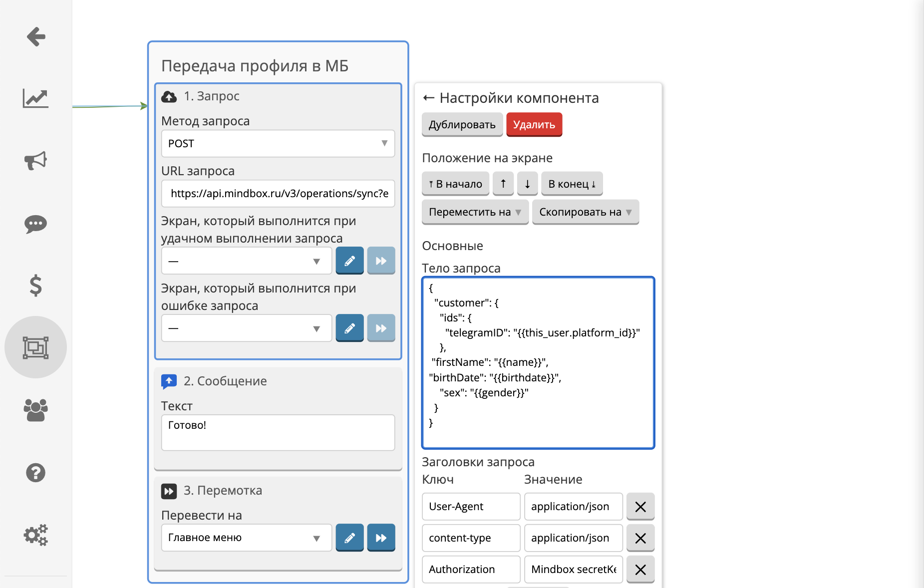Screen dimensions: 924x588
Task: Edit the error screen with pencil button
Action: tap(349, 328)
